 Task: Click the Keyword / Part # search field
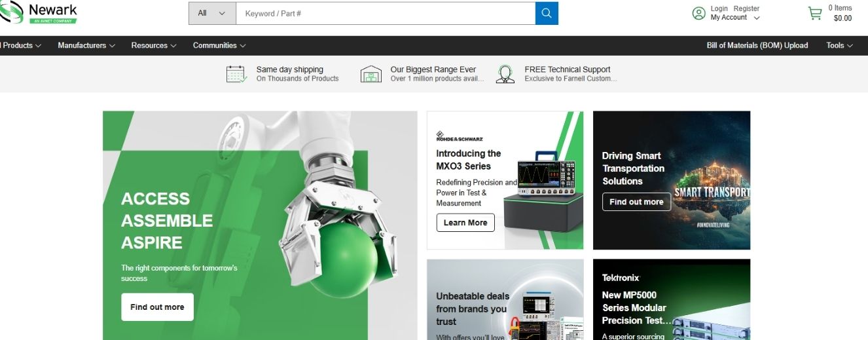coord(385,13)
